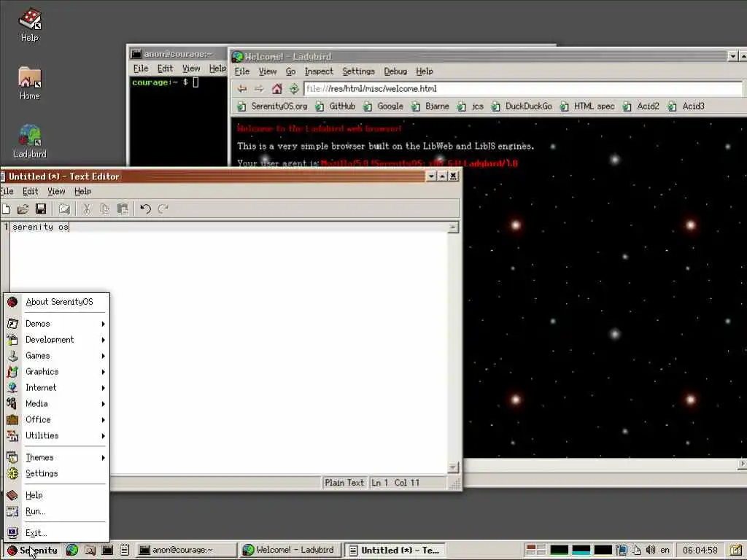Select About SerenityOS in the start menu

(x=56, y=302)
